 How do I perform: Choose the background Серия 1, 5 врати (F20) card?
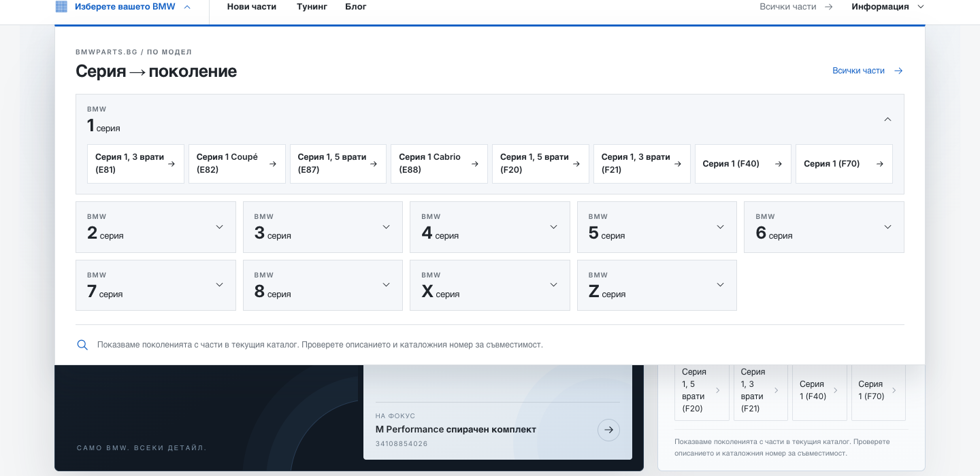pyautogui.click(x=702, y=392)
